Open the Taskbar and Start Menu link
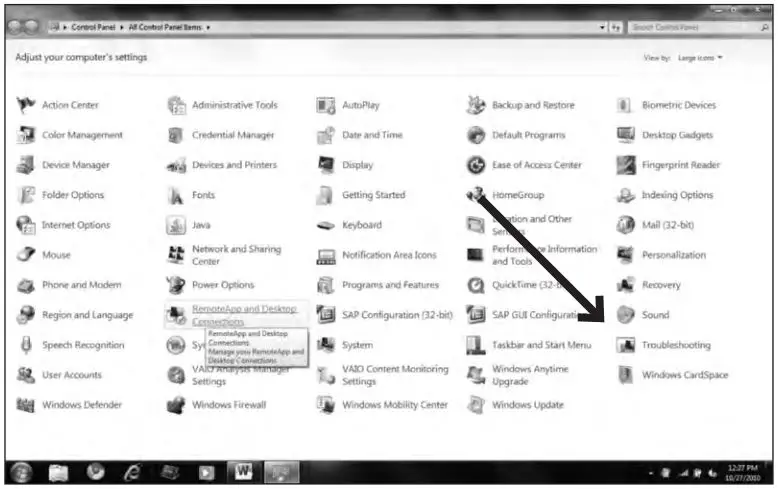The height and width of the screenshot is (489, 778). coord(541,345)
